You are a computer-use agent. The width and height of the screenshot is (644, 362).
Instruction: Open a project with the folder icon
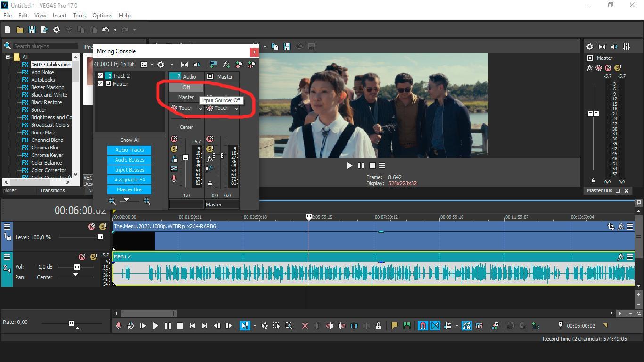(x=20, y=30)
